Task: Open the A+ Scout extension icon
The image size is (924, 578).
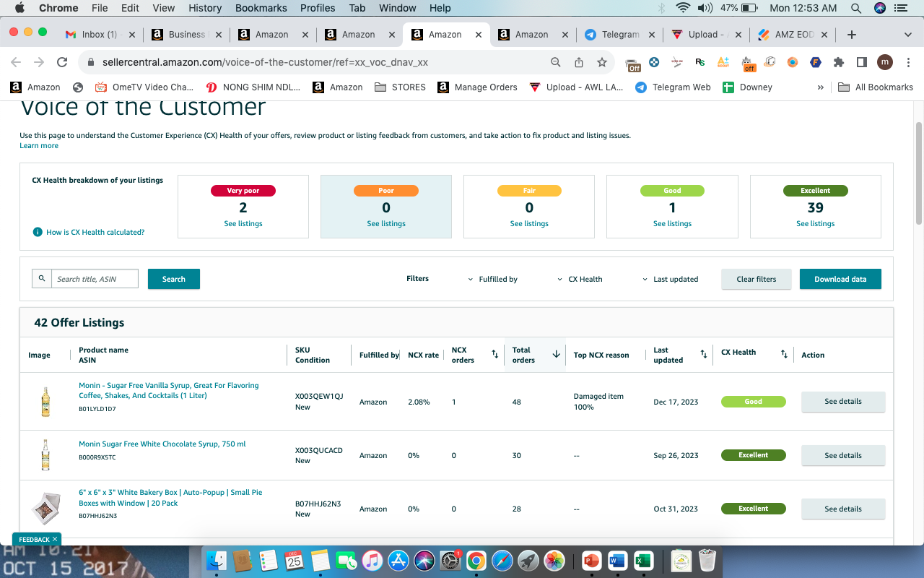Action: click(x=723, y=62)
